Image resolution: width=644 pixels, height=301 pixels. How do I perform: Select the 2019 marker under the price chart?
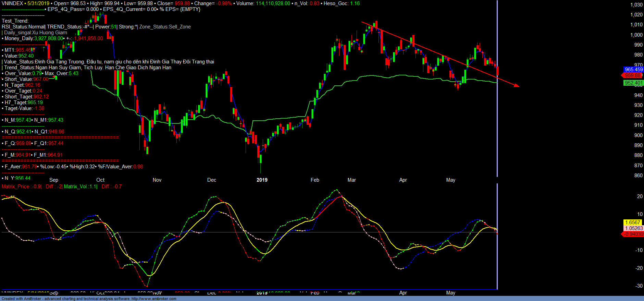point(262,180)
